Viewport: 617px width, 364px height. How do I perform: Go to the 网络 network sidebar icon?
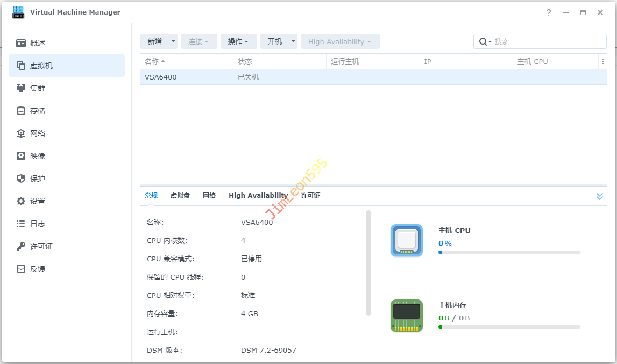click(x=21, y=133)
